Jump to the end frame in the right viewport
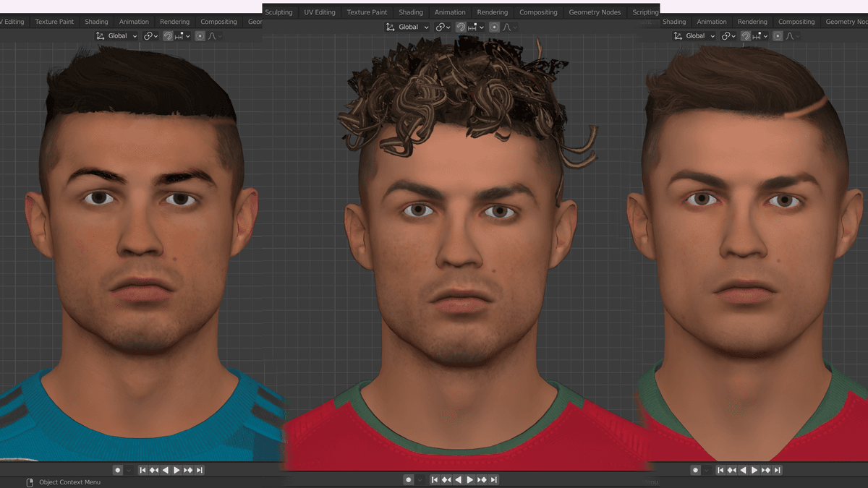The height and width of the screenshot is (488, 868). (778, 470)
